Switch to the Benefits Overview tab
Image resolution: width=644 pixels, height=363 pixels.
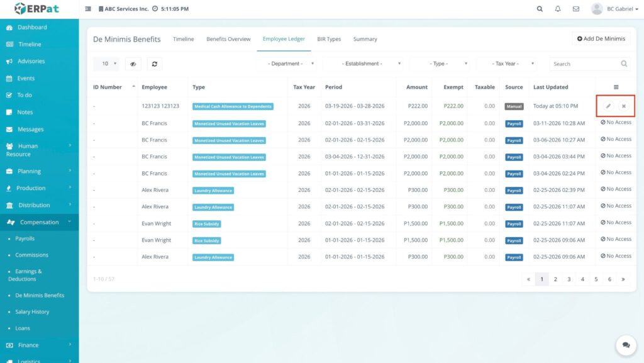tap(228, 39)
